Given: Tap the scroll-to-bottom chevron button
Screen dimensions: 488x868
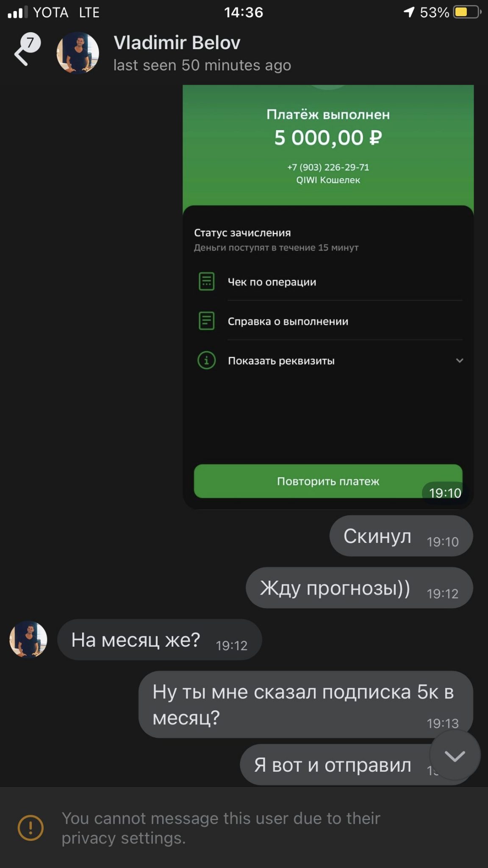Looking at the screenshot, I should [x=455, y=756].
